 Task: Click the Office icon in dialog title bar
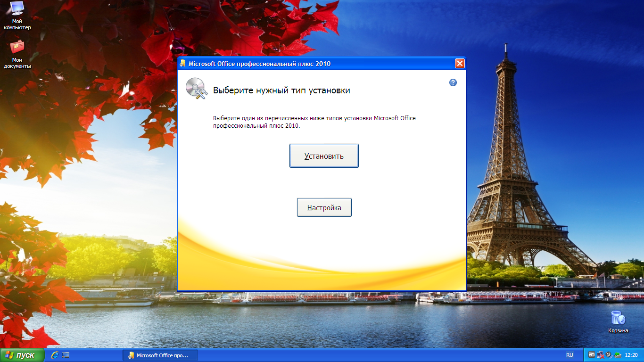pyautogui.click(x=183, y=64)
